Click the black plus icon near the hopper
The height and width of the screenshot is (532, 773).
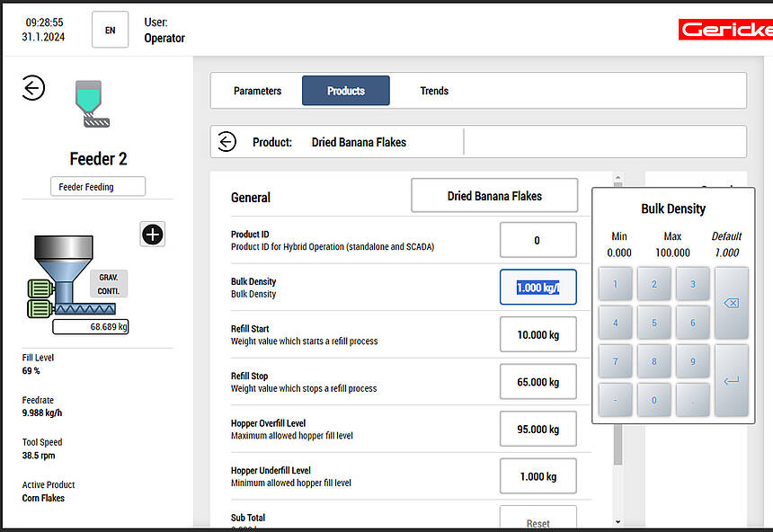153,235
